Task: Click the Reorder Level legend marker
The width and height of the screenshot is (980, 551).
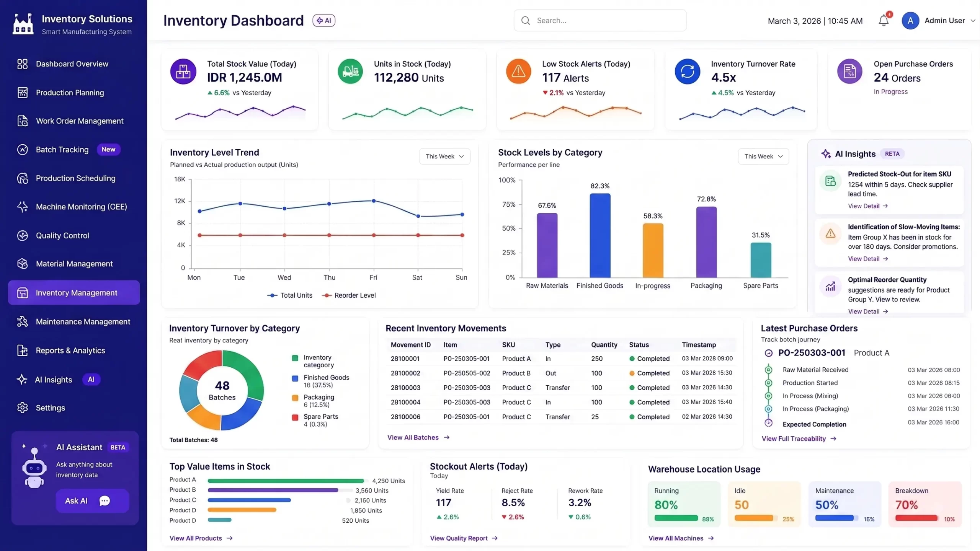Action: pyautogui.click(x=327, y=295)
